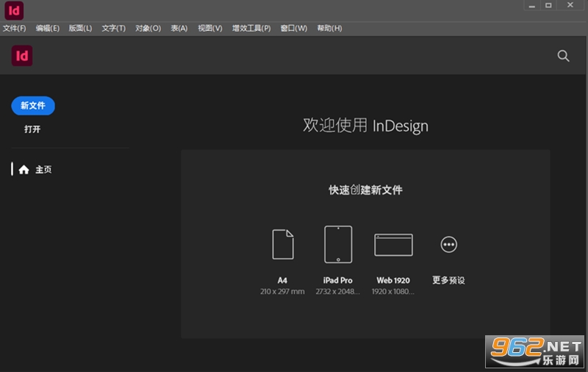Click the 2732 x 2048... size text

(337, 291)
